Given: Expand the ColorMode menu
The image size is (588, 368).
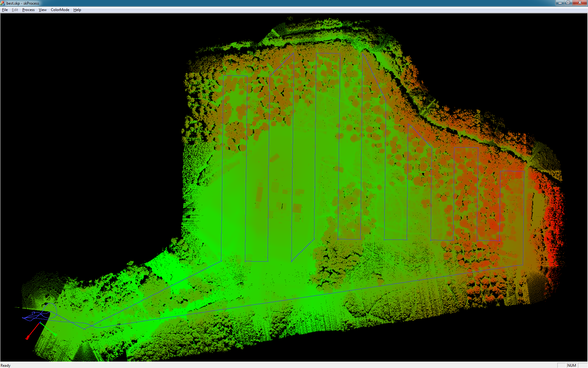Looking at the screenshot, I should click(x=60, y=10).
